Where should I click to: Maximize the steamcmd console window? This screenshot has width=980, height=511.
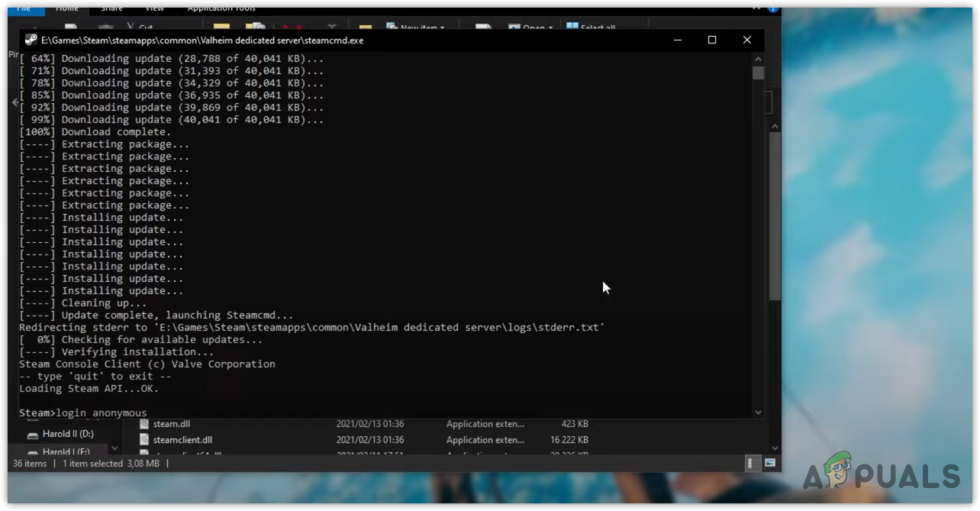click(x=712, y=40)
